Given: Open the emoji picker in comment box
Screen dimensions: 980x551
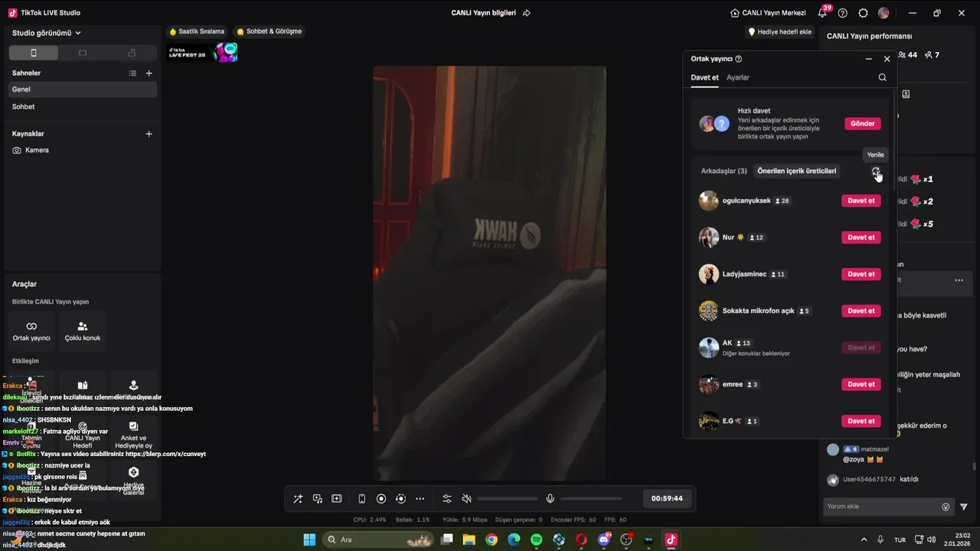Looking at the screenshot, I should 946,507.
